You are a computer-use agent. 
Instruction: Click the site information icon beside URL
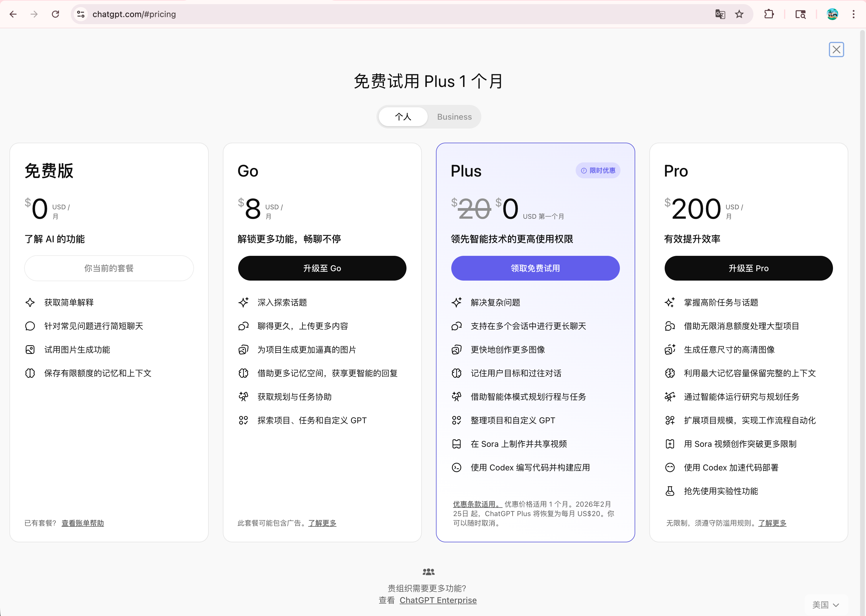click(x=81, y=14)
